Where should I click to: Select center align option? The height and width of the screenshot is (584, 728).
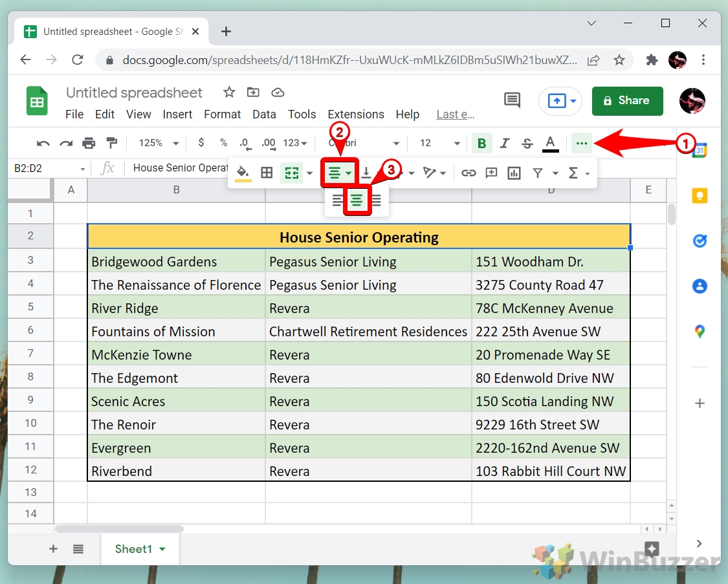[357, 200]
